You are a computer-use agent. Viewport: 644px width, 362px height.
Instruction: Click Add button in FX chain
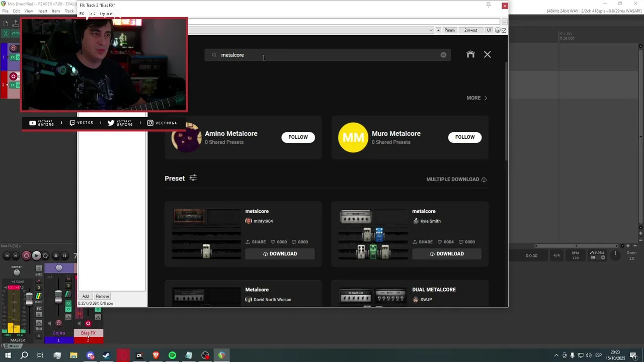tap(86, 296)
